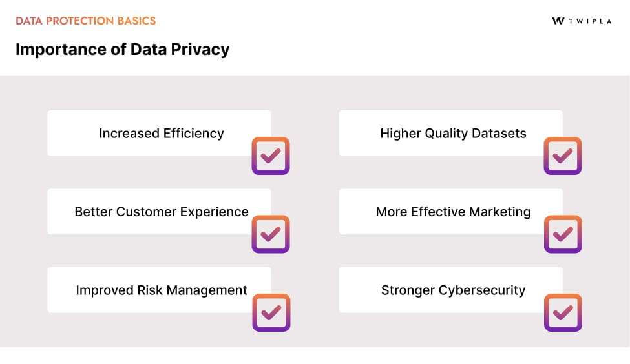Disable the Stronger Cybersecurity checkbox
This screenshot has height=364, width=630.
tap(563, 312)
